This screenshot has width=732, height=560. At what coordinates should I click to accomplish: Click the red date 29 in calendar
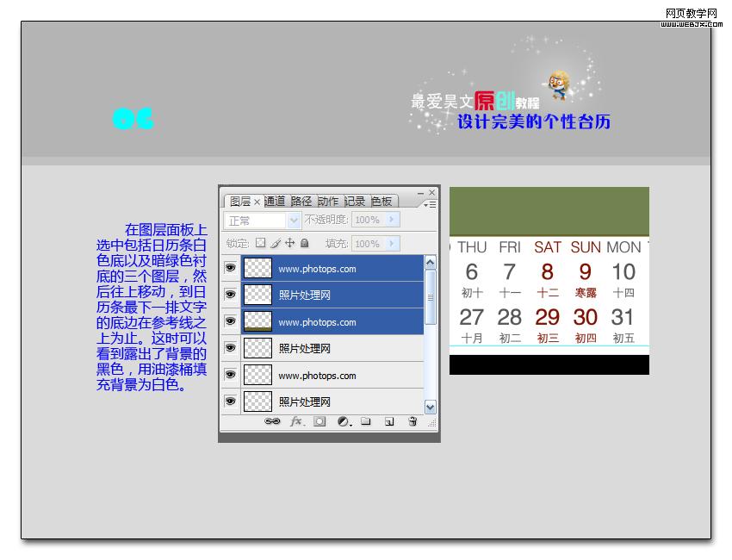pos(547,317)
